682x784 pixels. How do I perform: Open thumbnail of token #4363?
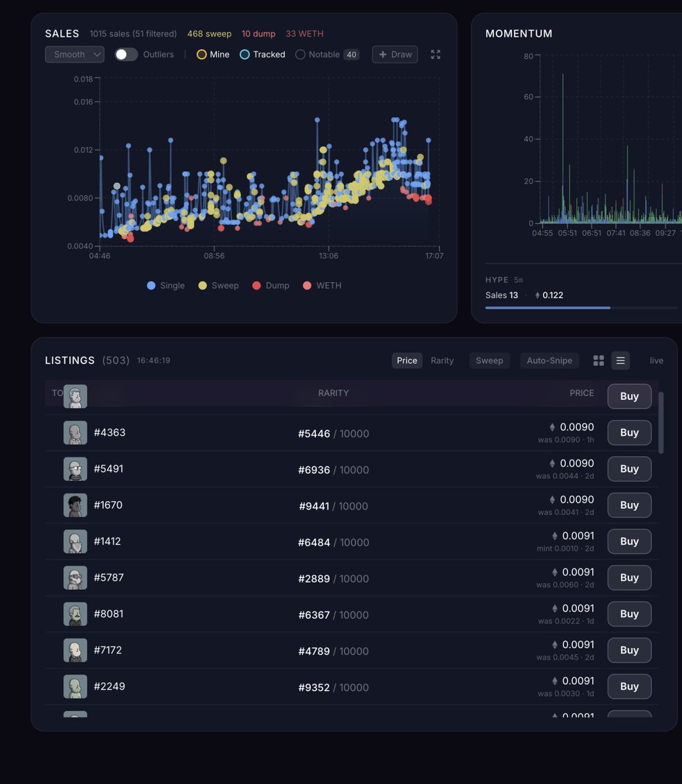pos(75,433)
